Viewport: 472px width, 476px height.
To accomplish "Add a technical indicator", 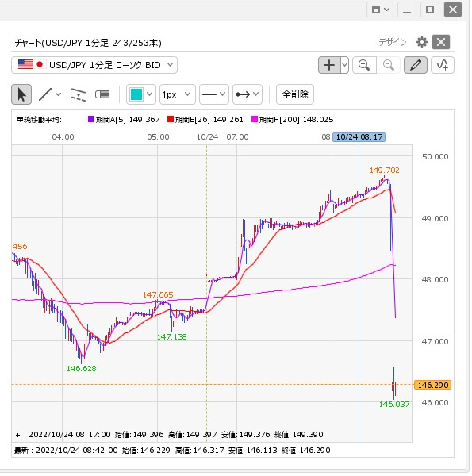I will 443,65.
